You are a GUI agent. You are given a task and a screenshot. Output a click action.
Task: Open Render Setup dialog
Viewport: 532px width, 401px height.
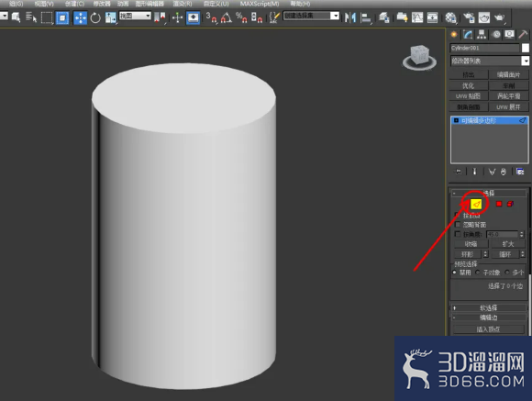pyautogui.click(x=469, y=17)
